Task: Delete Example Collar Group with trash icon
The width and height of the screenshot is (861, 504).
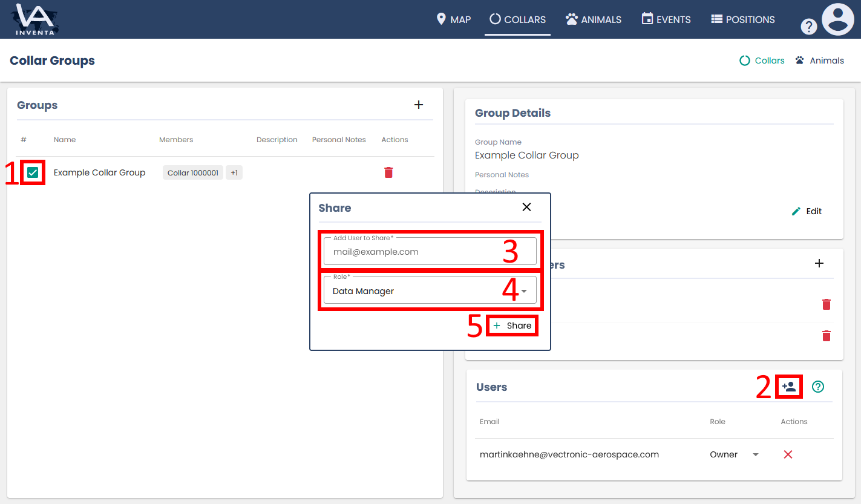Action: pyautogui.click(x=388, y=172)
